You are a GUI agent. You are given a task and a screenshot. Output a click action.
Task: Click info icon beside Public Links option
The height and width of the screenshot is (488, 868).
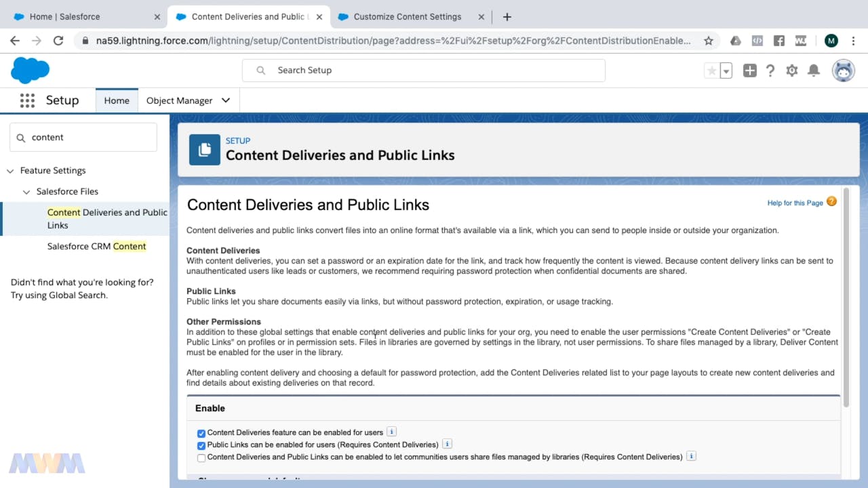click(x=447, y=444)
